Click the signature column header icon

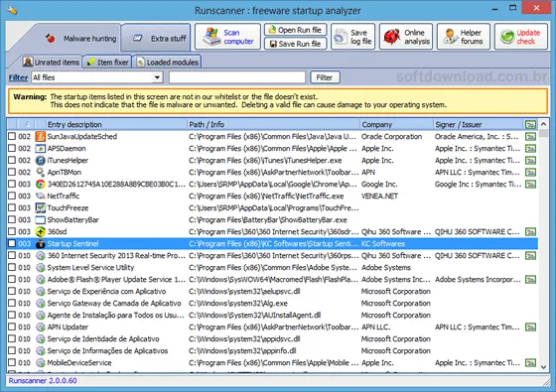coord(530,124)
